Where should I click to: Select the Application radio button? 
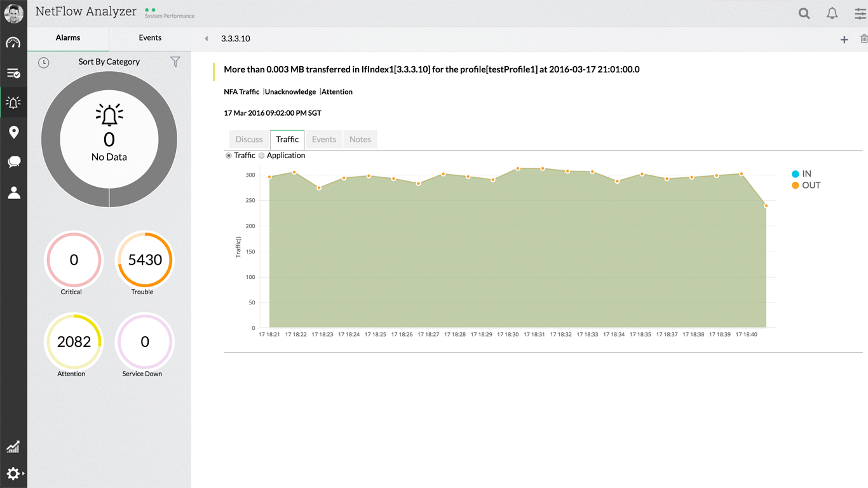click(x=262, y=156)
